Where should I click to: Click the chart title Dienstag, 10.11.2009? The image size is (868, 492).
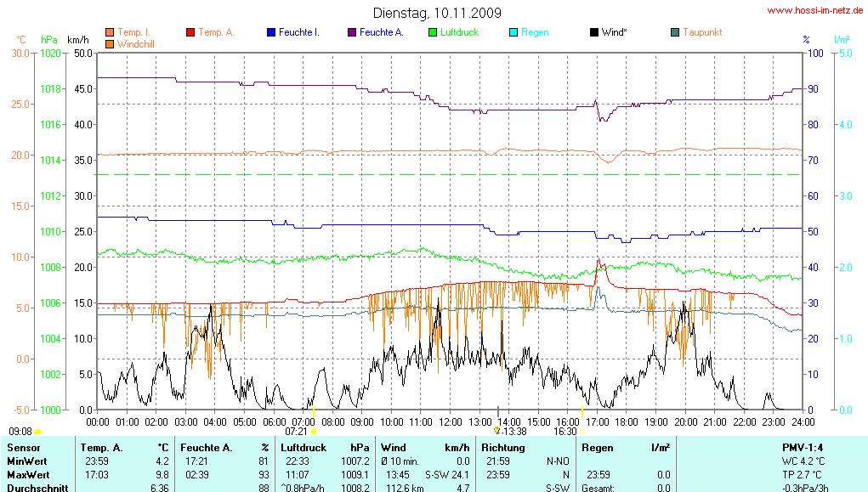click(437, 13)
